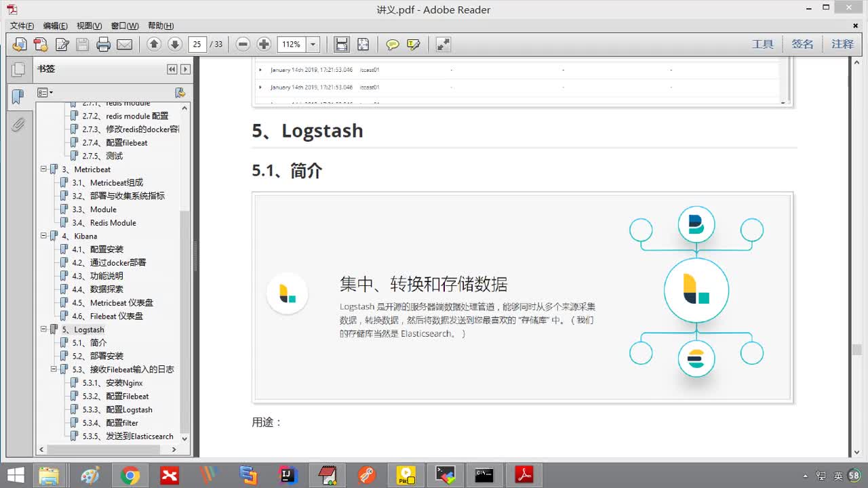
Task: Show page thumbnails panel icon
Action: click(18, 69)
